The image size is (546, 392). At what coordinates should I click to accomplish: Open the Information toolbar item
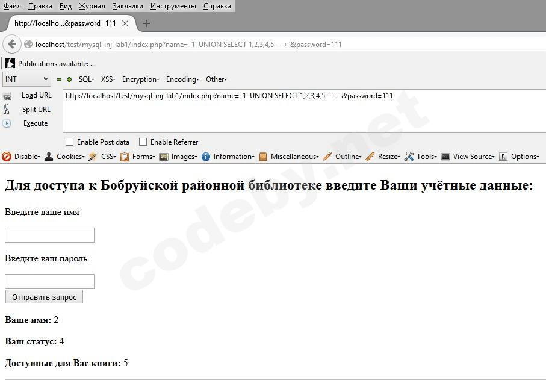(x=229, y=157)
